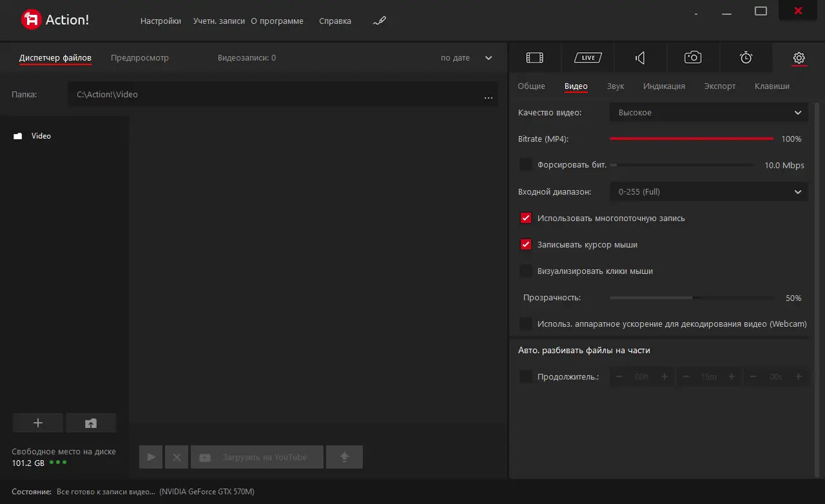Viewport: 825px width, 504px height.
Task: Decrease the seconds value with minus
Action: coord(753,376)
